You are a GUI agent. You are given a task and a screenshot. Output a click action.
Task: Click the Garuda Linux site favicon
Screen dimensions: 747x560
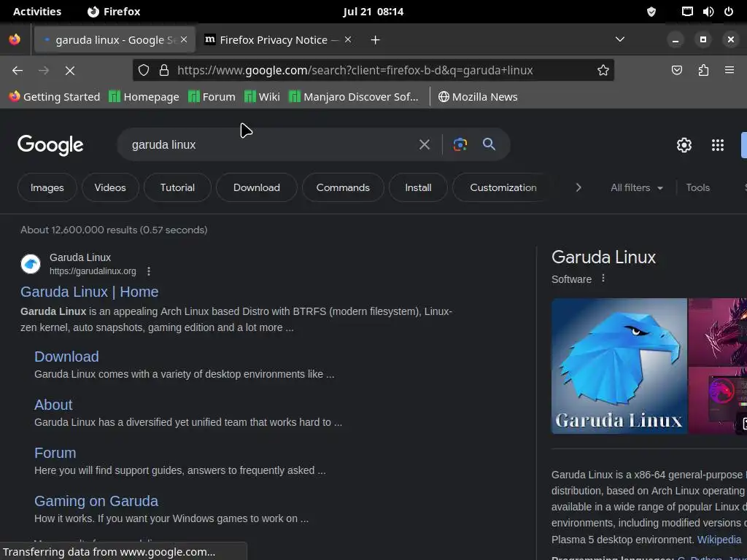tap(31, 264)
